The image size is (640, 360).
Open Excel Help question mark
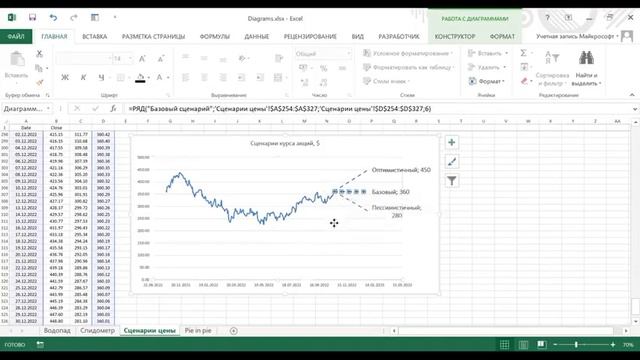pos(547,18)
